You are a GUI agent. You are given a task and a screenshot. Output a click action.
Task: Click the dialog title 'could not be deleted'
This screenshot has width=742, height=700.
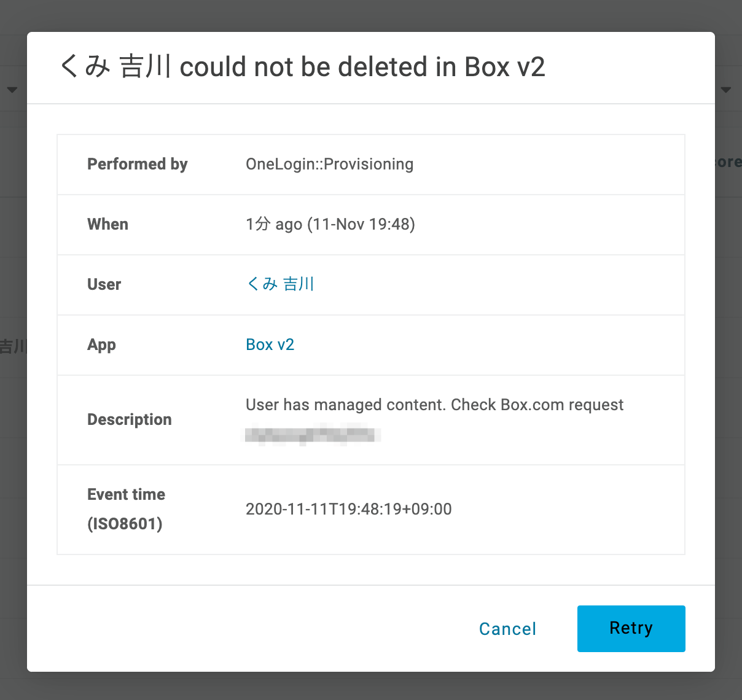tap(303, 66)
